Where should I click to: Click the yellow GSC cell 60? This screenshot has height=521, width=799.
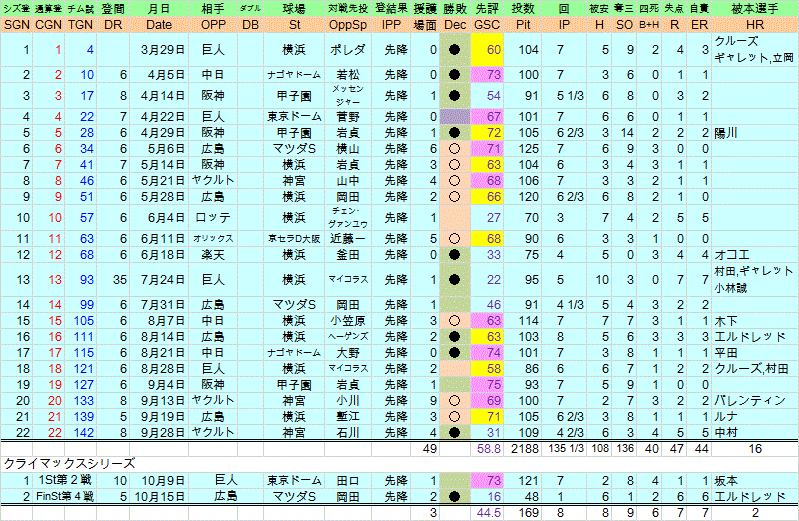[487, 50]
